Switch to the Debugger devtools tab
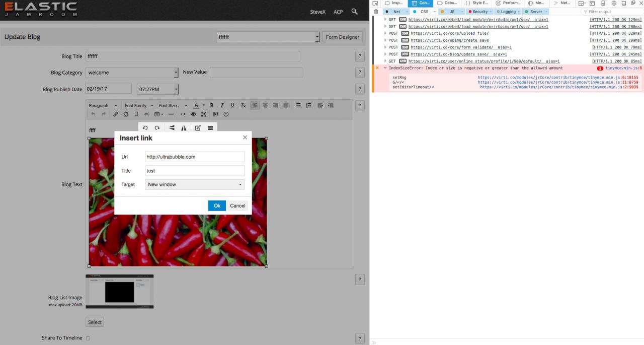Screen dimensions: 644x345 point(447,3)
